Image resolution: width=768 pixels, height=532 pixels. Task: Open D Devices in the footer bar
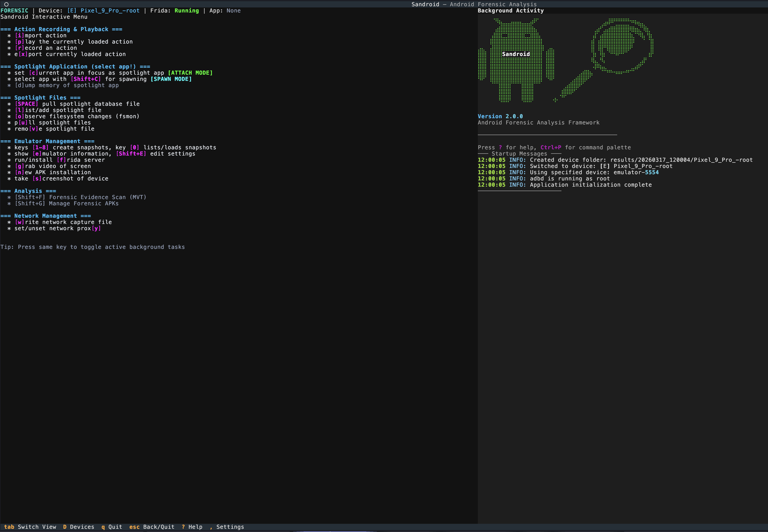(x=79, y=527)
